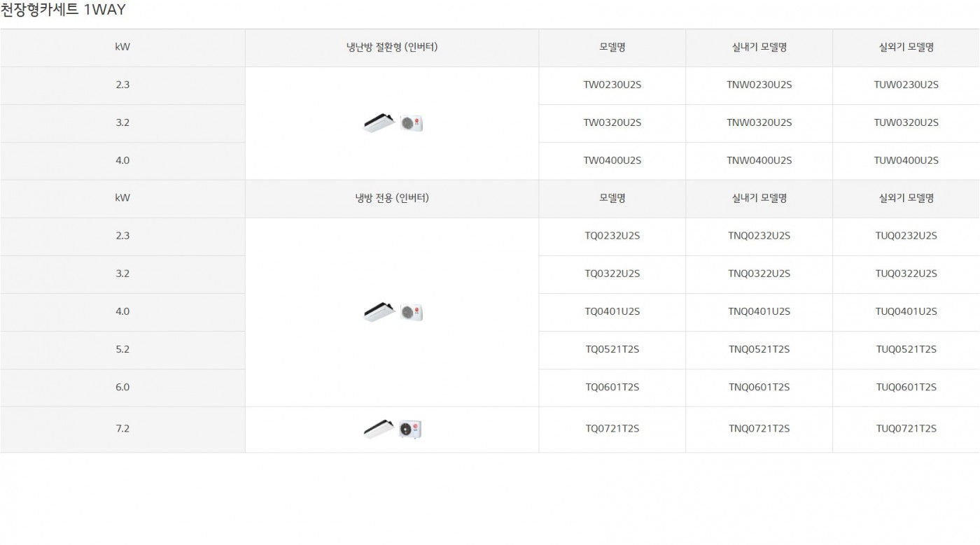This screenshot has width=980, height=545.
Task: Click model TQ0401U2S cell
Action: pyautogui.click(x=612, y=311)
